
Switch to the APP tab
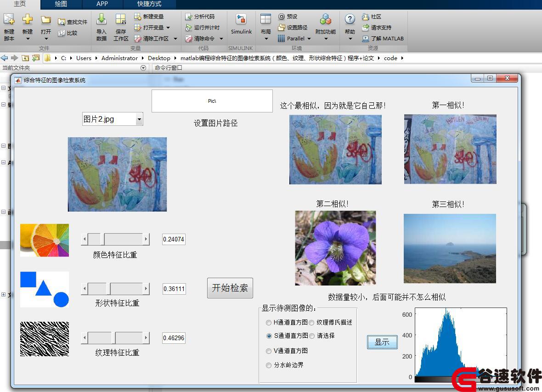(x=102, y=4)
